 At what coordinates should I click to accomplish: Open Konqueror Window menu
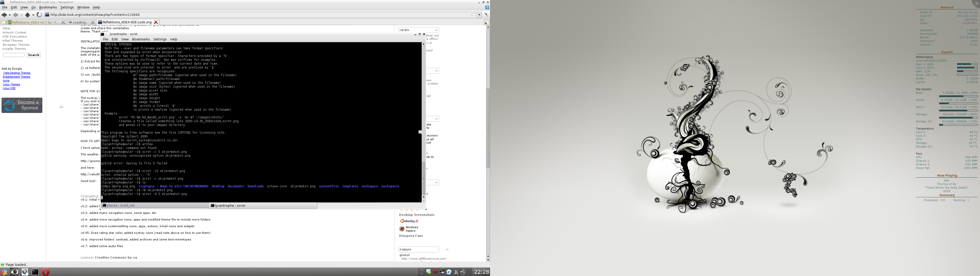pyautogui.click(x=83, y=7)
